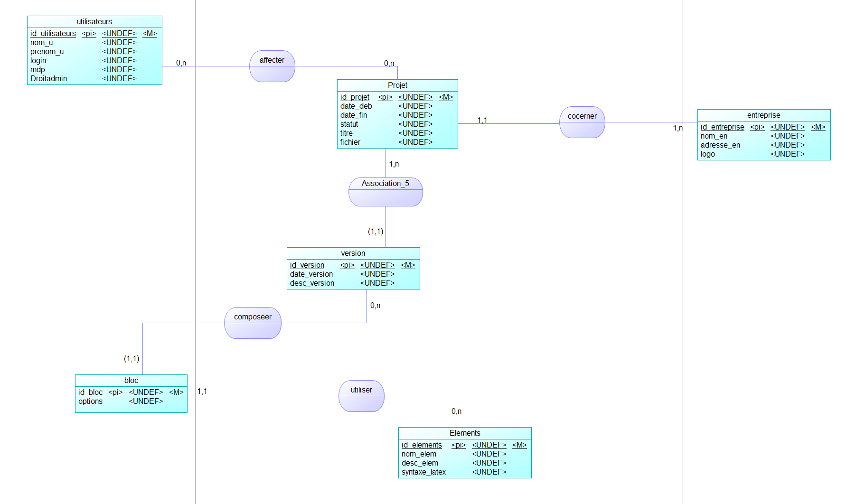
Task: Select the id_bloc attribute
Action: pos(90,392)
